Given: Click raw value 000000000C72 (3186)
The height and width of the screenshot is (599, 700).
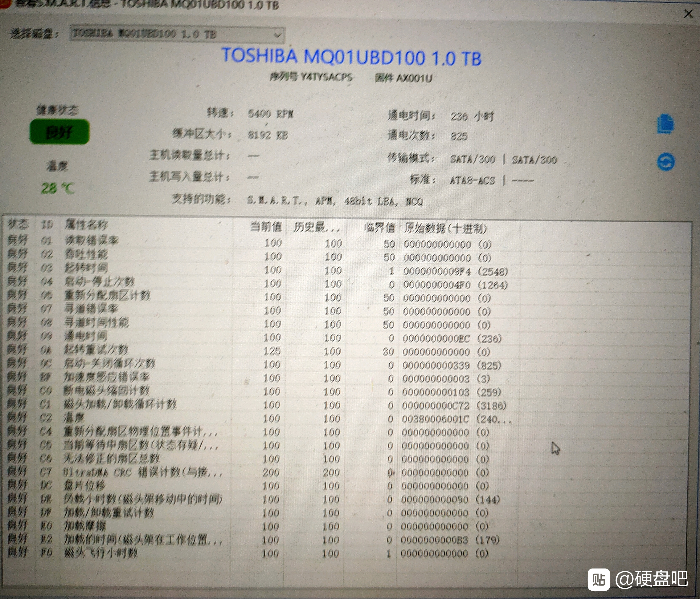Looking at the screenshot, I should coord(454,406).
